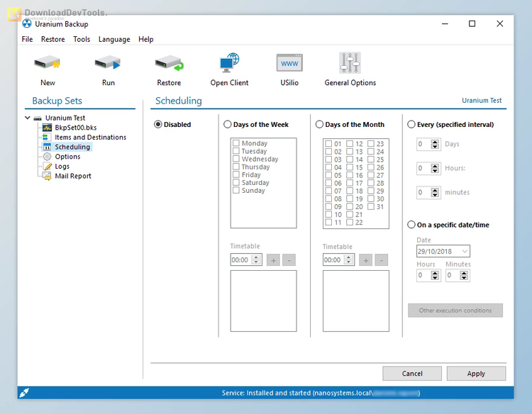Click Other execution conditions button

pos(455,310)
